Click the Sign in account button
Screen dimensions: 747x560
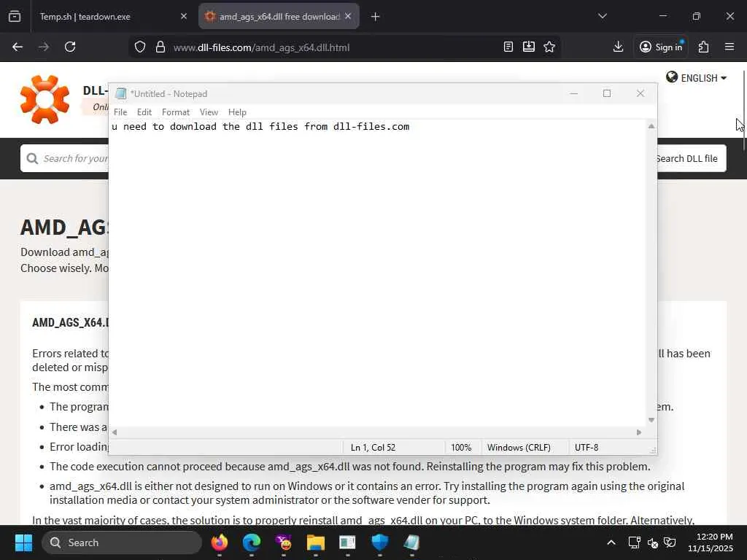click(x=661, y=47)
